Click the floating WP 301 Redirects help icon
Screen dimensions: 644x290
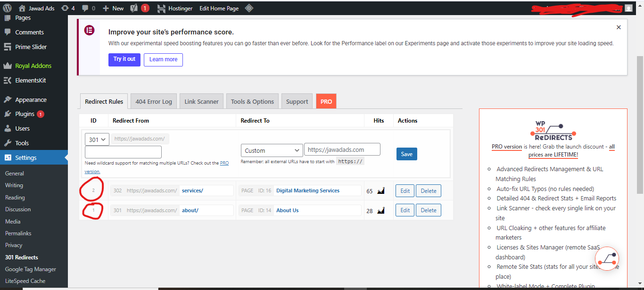(606, 258)
